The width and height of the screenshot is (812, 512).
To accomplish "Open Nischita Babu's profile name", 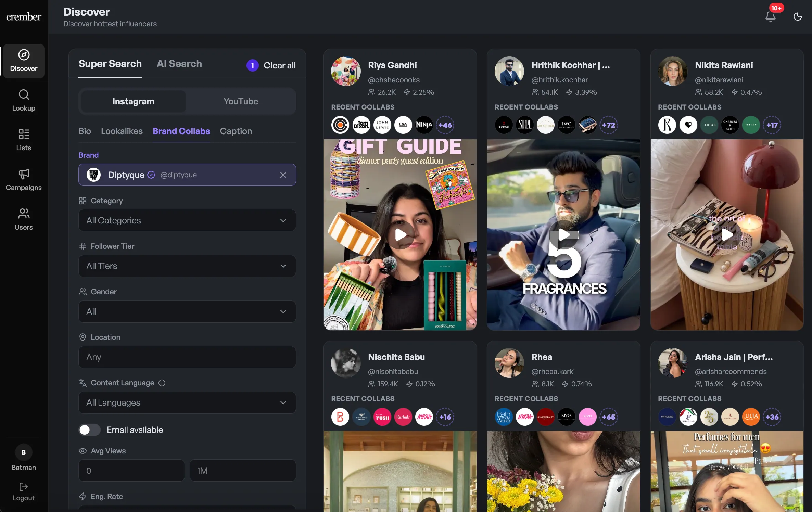I will pos(396,357).
